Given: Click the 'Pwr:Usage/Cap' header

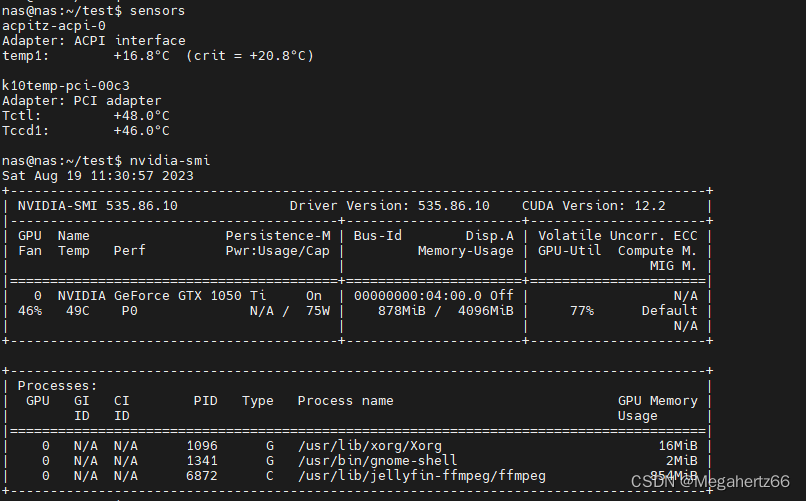Looking at the screenshot, I should click(278, 251).
